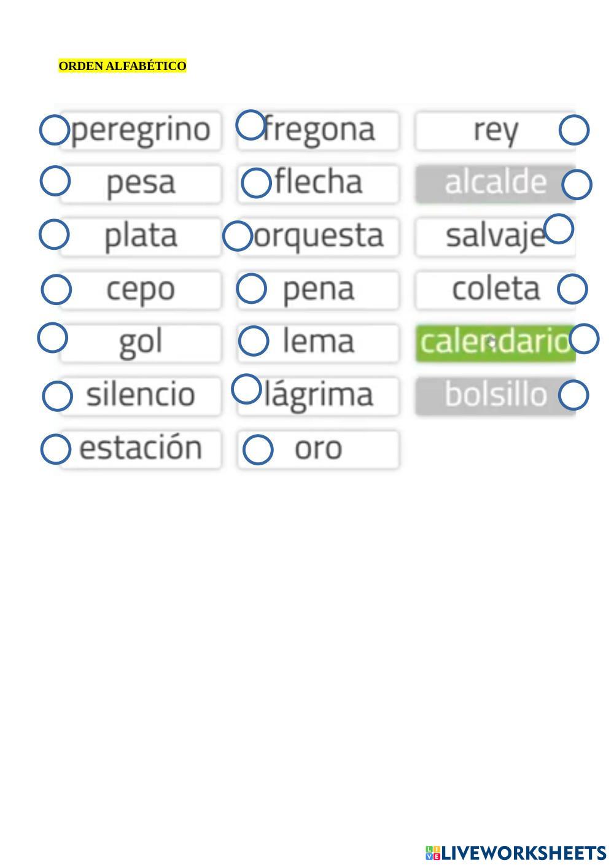The image size is (614, 868).
Task: Mark the circle next to lágrima
Action: [247, 389]
